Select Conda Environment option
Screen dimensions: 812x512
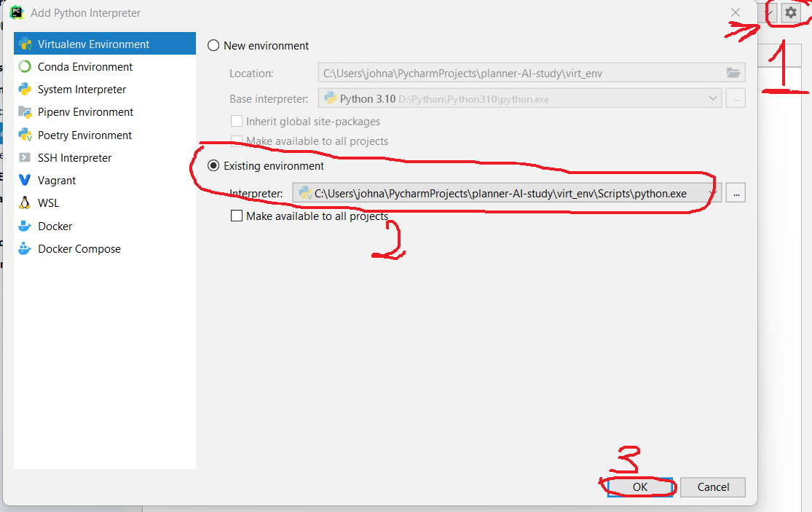tap(105, 67)
